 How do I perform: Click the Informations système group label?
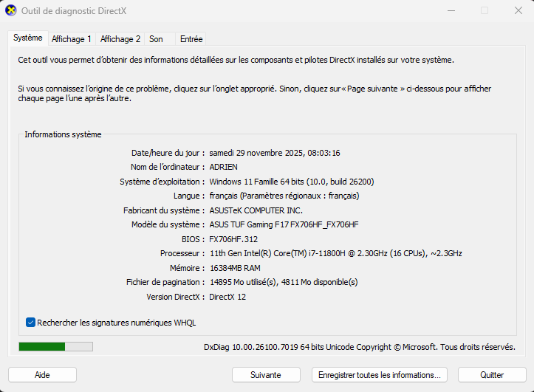pos(63,134)
